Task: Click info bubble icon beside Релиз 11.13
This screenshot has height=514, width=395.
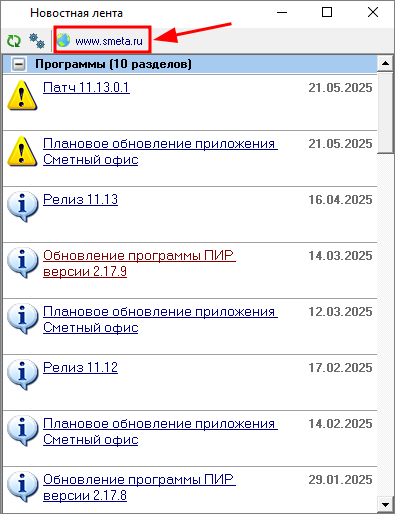Action: point(23,206)
